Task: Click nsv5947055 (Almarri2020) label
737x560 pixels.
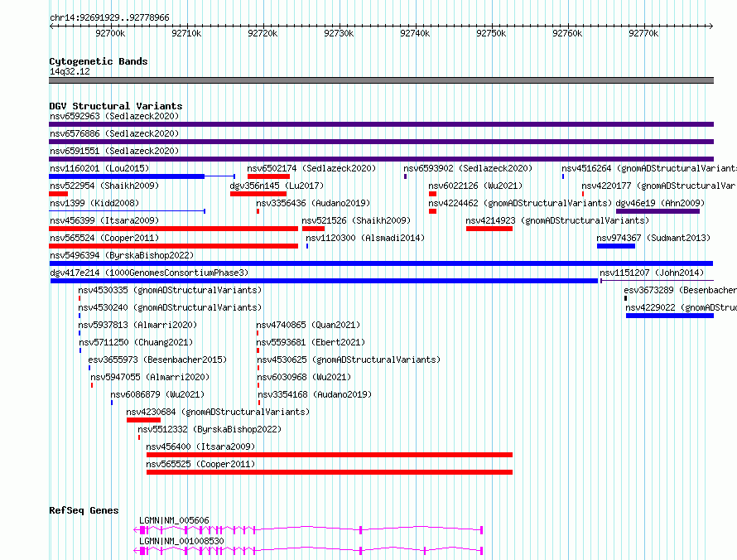Action: (x=150, y=377)
